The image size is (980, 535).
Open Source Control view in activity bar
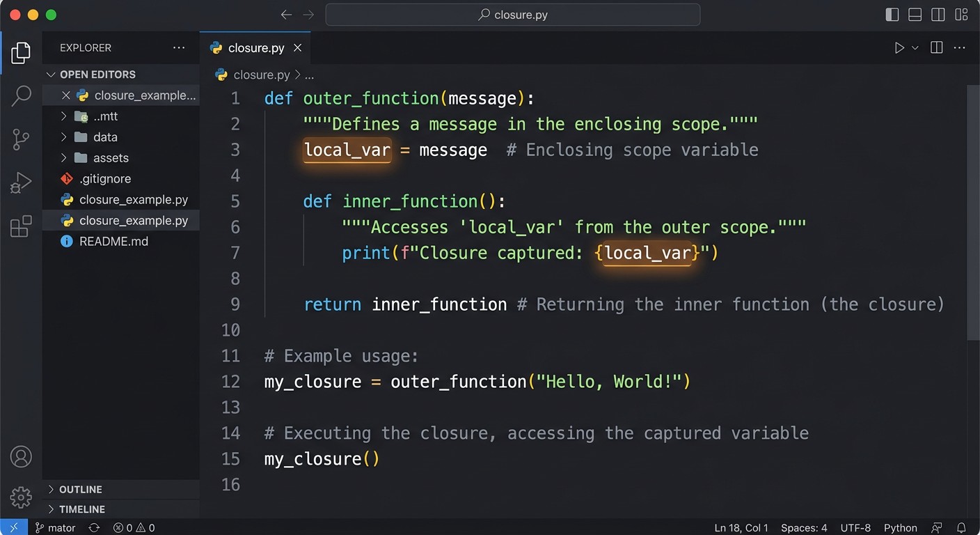pos(21,140)
